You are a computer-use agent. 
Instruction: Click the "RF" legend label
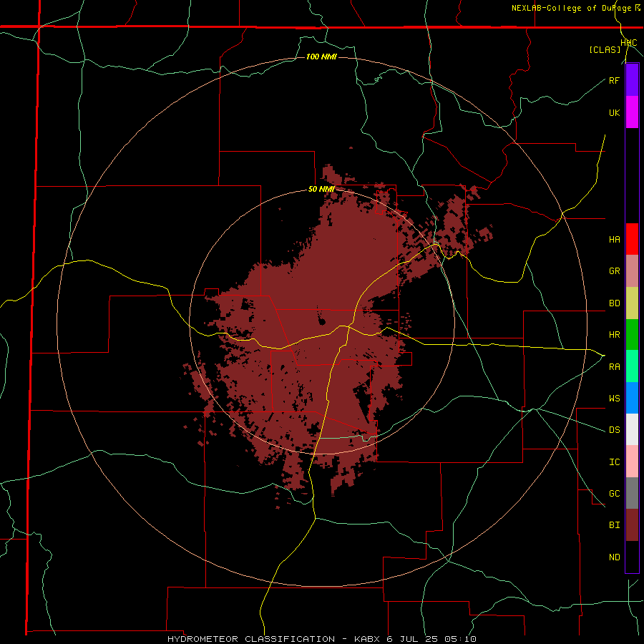tap(614, 81)
